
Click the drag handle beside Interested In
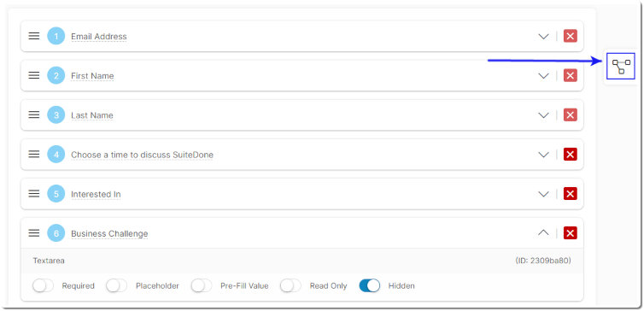pyautogui.click(x=34, y=193)
